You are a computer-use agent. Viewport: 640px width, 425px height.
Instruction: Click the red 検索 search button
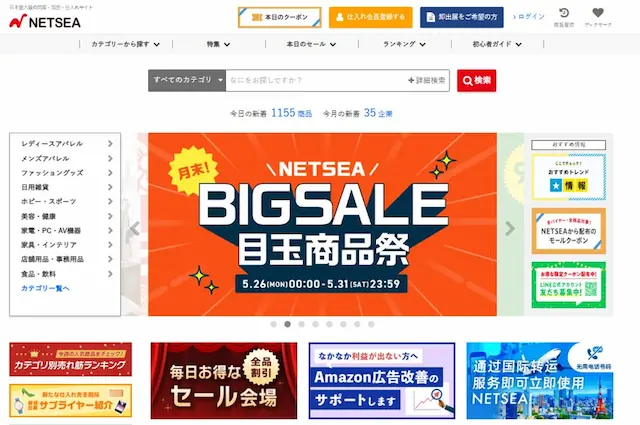tap(476, 80)
